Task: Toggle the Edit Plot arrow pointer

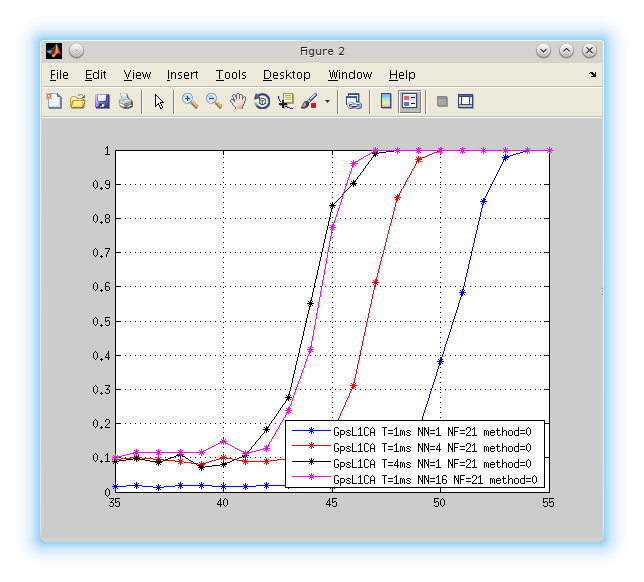Action: 158,101
